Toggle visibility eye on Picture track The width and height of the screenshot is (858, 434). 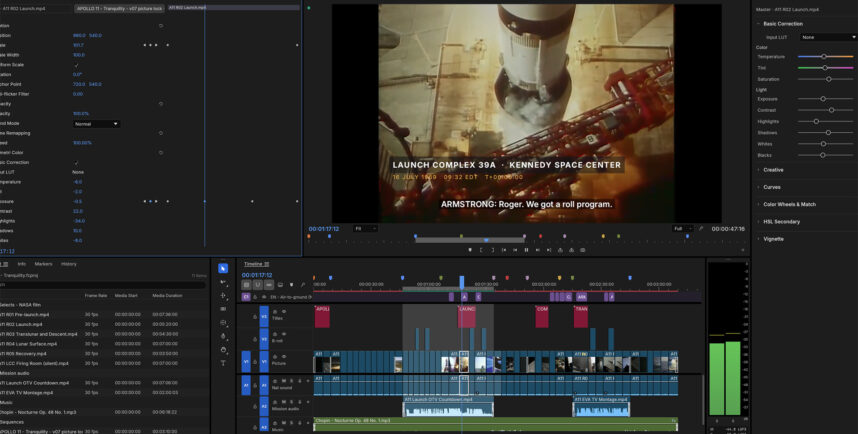point(283,356)
